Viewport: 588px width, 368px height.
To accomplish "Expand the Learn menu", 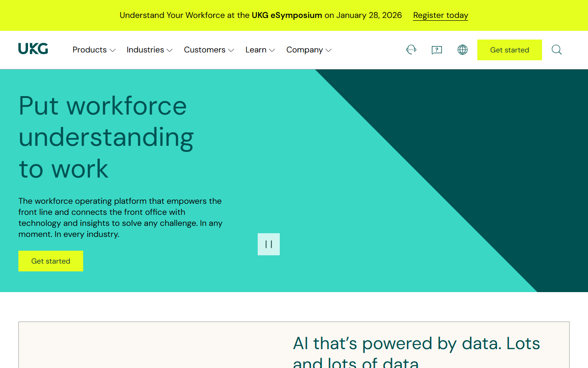I will coord(260,50).
